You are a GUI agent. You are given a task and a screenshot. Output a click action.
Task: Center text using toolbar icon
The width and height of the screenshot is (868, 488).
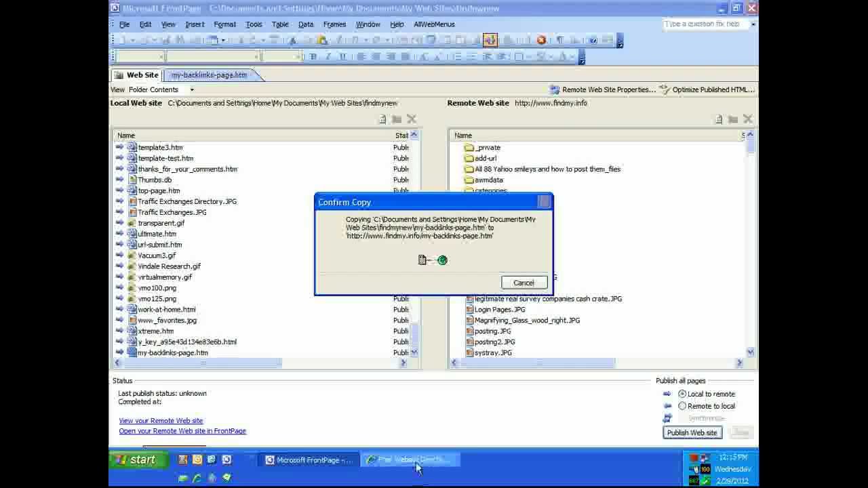(376, 57)
